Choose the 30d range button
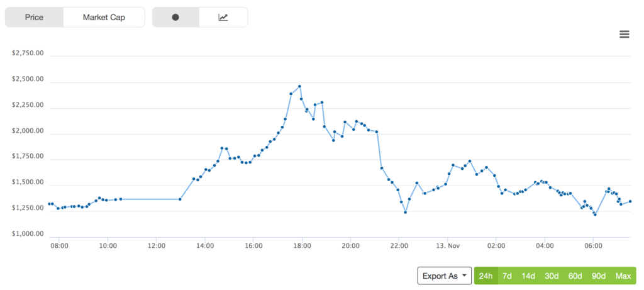This screenshot has width=644, height=290. 552,276
